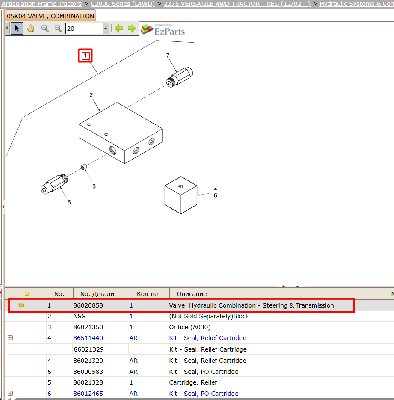394x400 pixels.
Task: Click the part number column header
Action: 97,294
